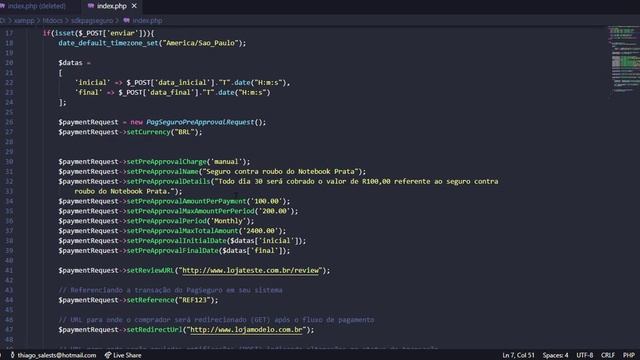Click line number 17 in the gutter
640x360 pixels.
tap(9, 33)
